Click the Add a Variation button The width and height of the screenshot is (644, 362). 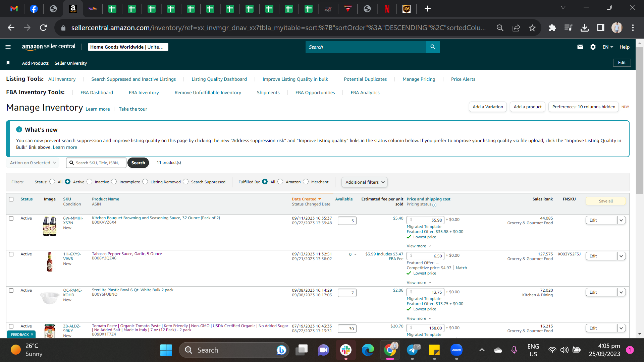tap(488, 107)
